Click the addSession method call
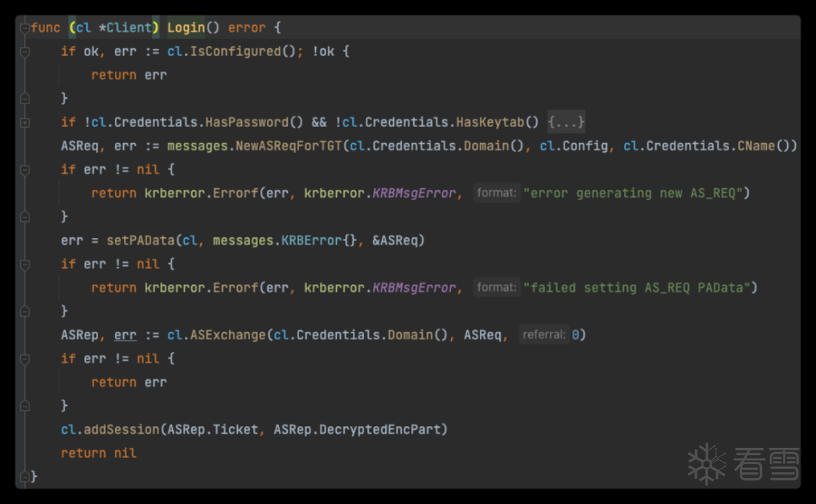This screenshot has height=504, width=816. [121, 429]
